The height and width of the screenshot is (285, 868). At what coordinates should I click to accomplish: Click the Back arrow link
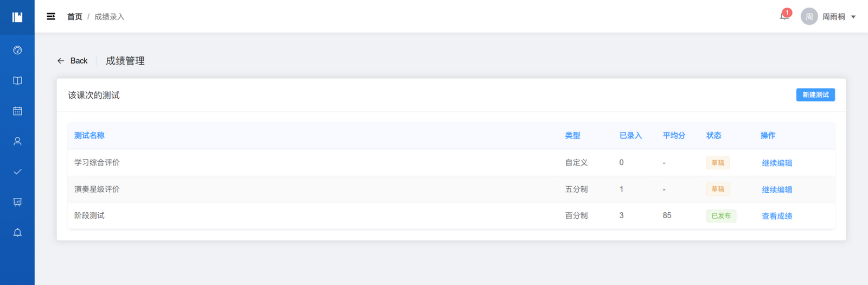point(72,61)
